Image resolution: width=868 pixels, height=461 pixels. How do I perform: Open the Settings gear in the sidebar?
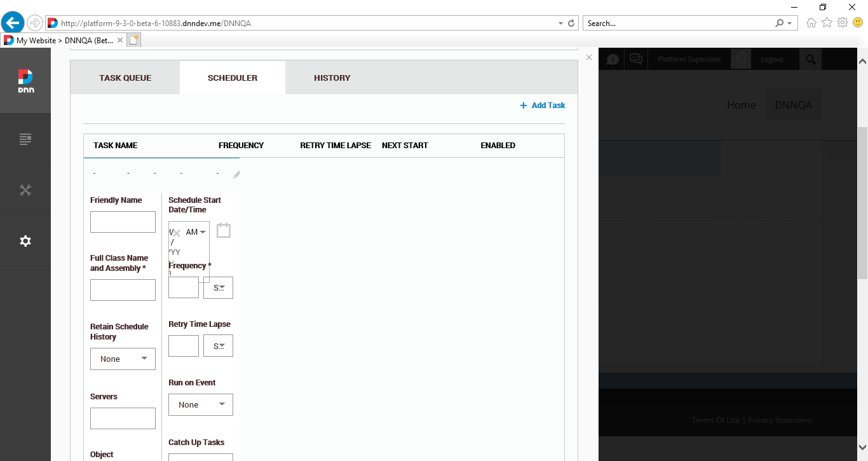(x=25, y=241)
